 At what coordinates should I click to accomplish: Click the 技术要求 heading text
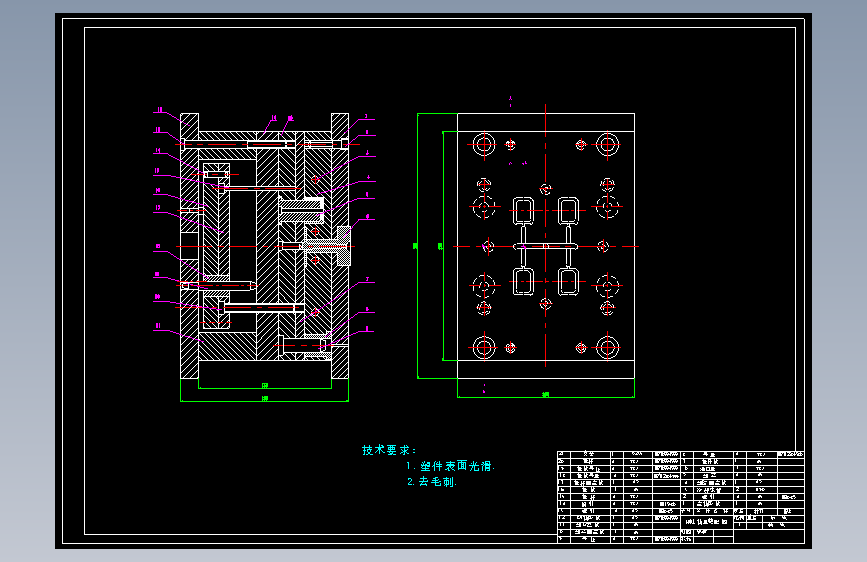[389, 450]
